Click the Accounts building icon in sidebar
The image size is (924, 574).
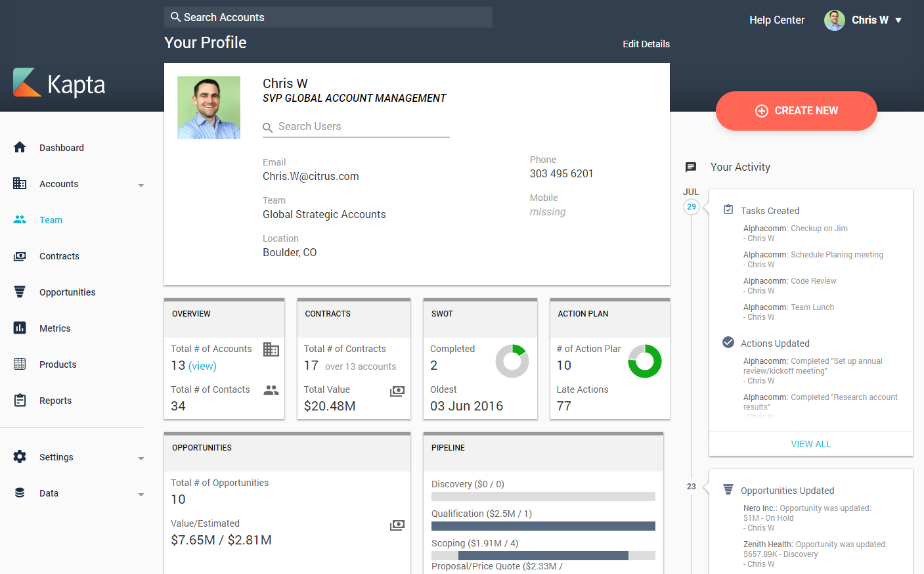pyautogui.click(x=20, y=183)
